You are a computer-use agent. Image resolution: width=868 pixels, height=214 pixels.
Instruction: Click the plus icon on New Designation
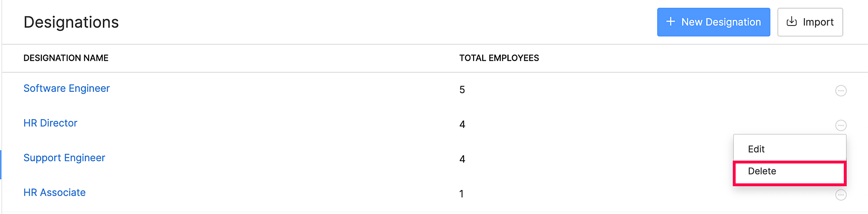pyautogui.click(x=671, y=22)
